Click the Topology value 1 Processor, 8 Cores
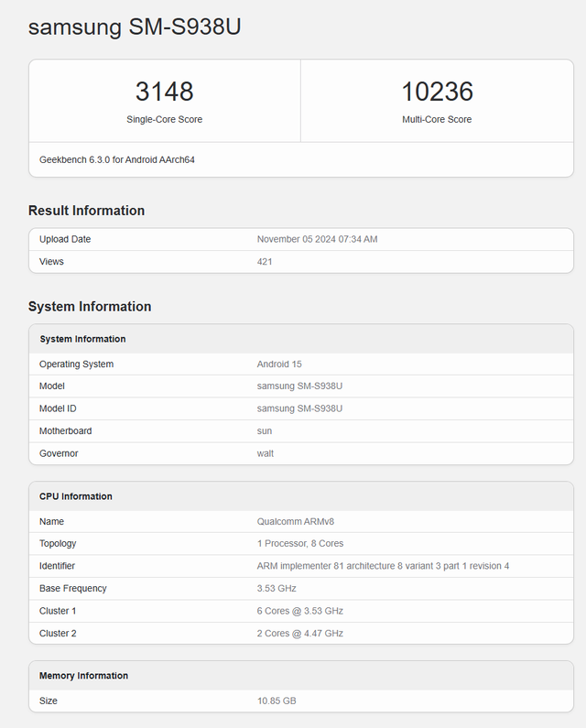The image size is (586, 728). (x=300, y=544)
